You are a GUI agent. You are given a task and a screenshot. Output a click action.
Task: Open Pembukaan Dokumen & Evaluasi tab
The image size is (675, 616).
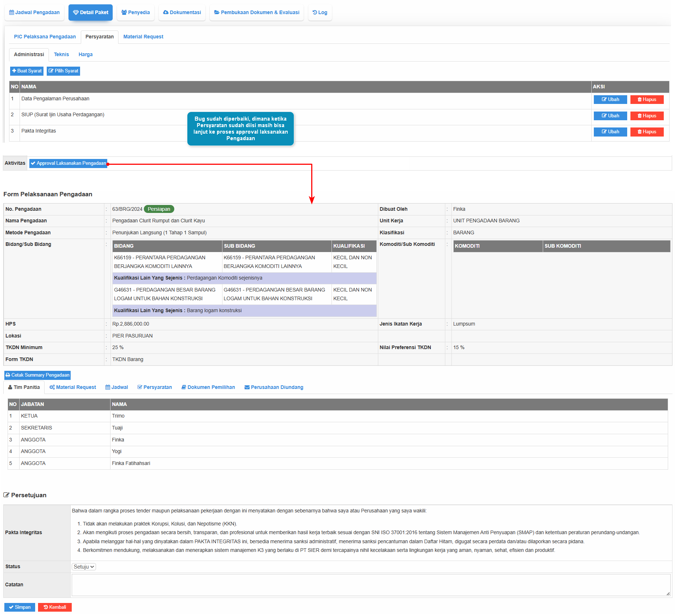click(x=257, y=12)
